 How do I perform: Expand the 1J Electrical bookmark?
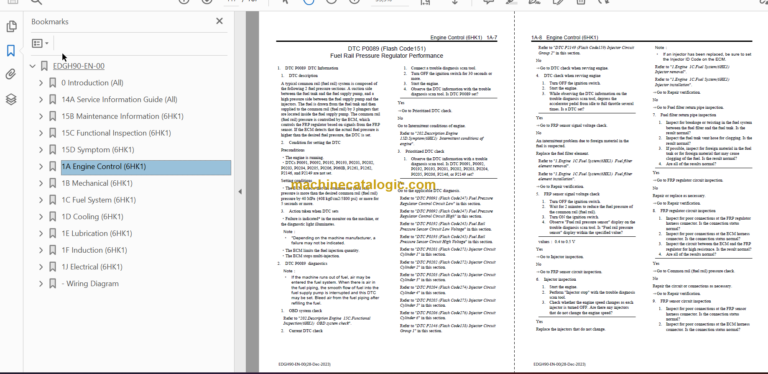pos(41,267)
